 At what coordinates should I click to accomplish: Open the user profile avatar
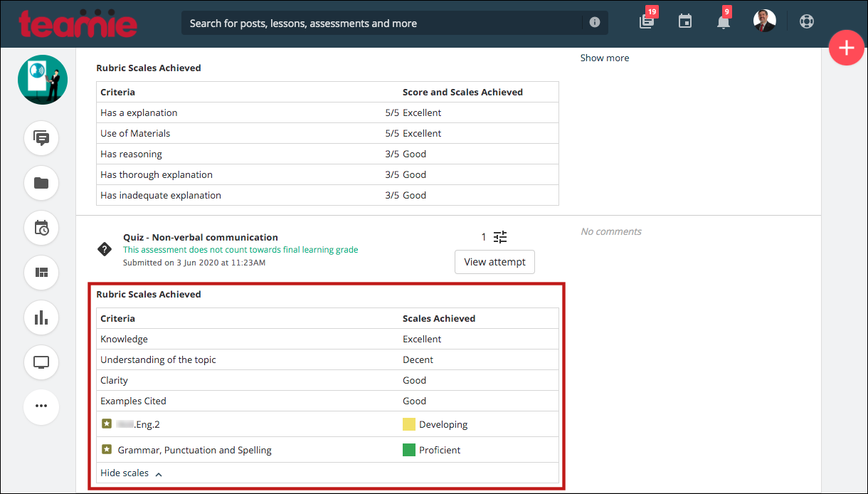point(765,21)
